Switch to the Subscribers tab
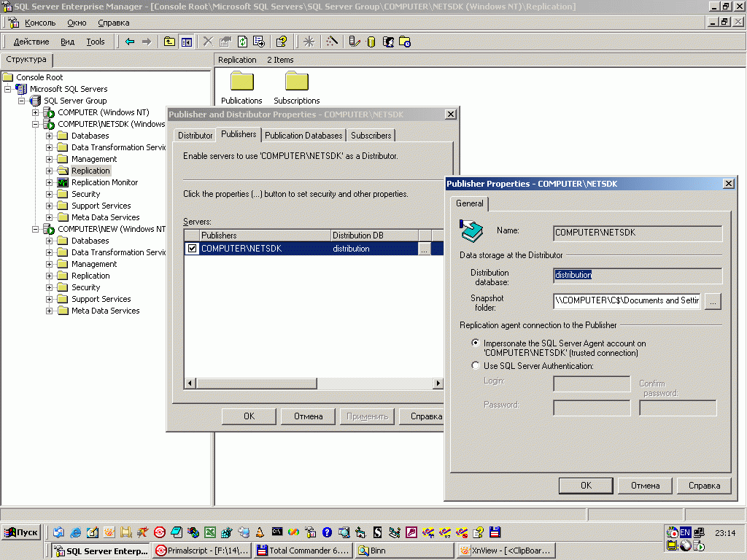This screenshot has height=560, width=747. coord(371,136)
